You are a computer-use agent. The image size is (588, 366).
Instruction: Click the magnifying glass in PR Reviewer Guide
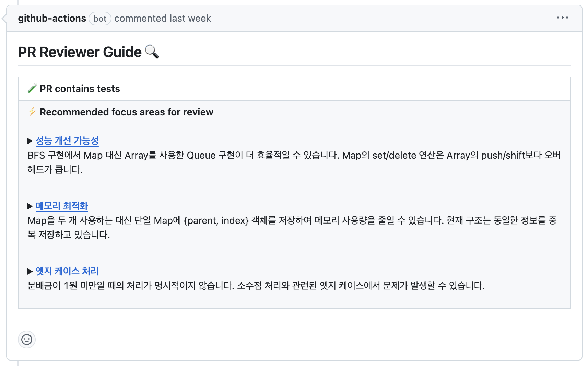tap(152, 53)
